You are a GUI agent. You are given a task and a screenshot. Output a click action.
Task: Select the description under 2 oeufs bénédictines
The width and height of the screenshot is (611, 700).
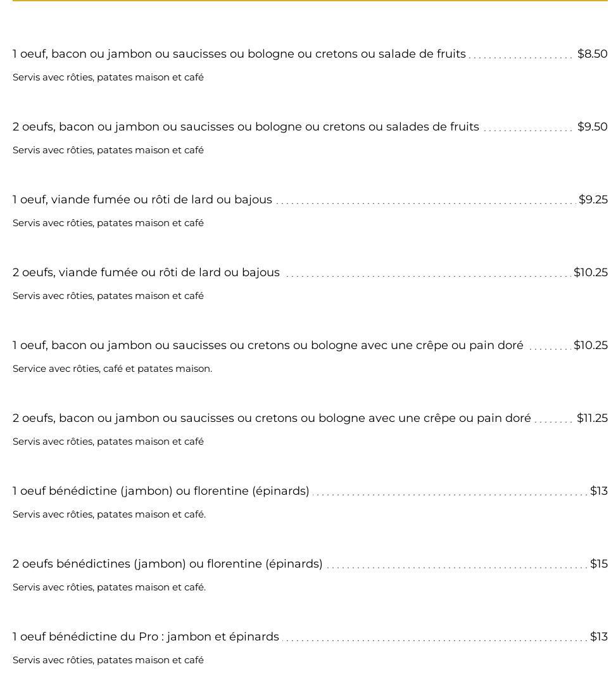[x=109, y=587]
